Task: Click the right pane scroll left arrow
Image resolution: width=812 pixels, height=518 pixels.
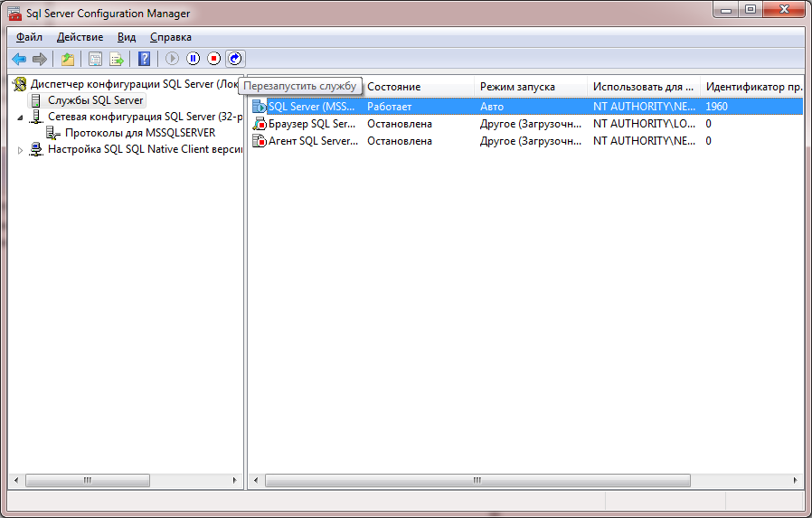Action: 256,481
